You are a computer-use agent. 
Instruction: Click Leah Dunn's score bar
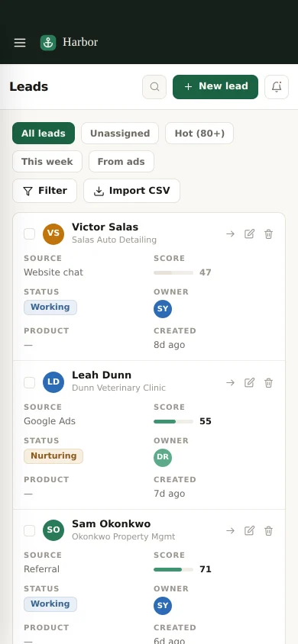pyautogui.click(x=173, y=421)
